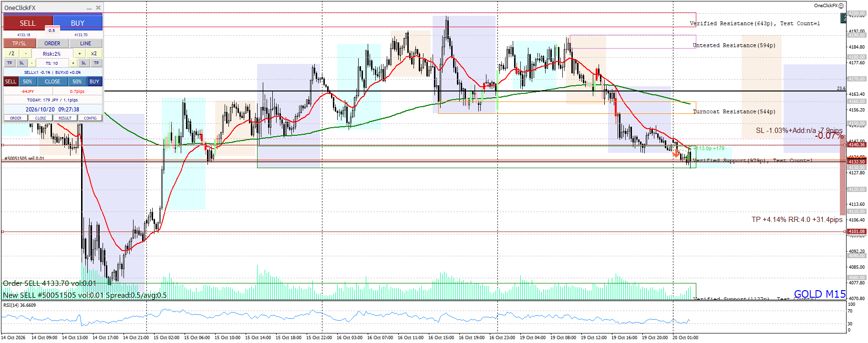Open the ORDER tab beside TP/SL
Screen dimensions: 868x343
coord(52,43)
